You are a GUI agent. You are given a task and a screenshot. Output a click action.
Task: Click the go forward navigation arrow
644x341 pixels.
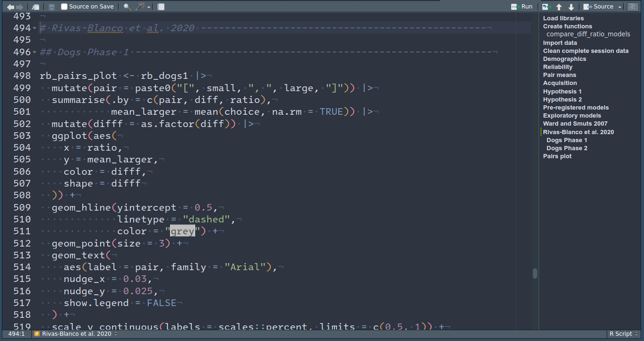[19, 7]
